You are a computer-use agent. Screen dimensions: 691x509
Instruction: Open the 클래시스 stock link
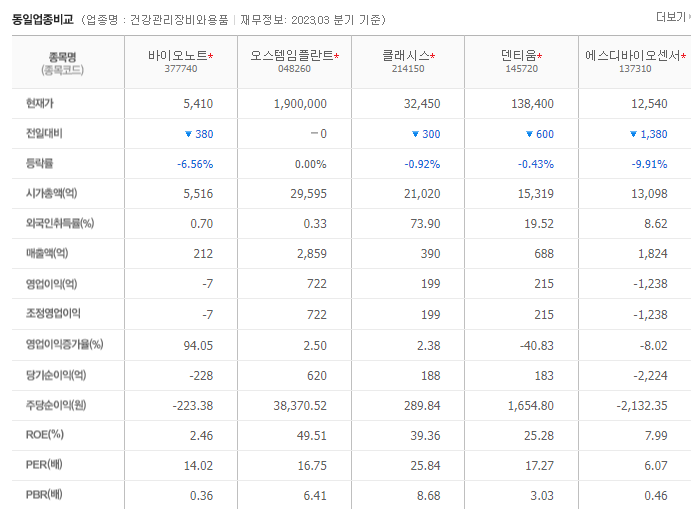point(405,56)
